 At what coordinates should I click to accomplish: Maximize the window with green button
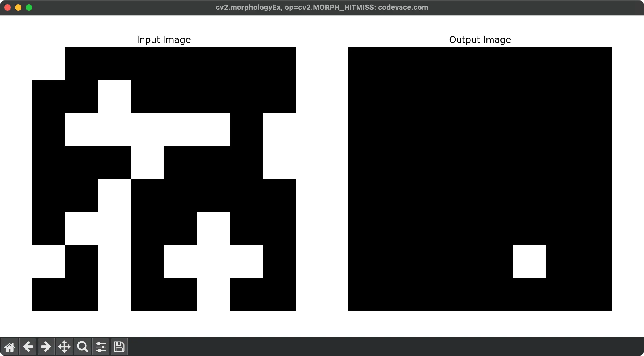(29, 8)
